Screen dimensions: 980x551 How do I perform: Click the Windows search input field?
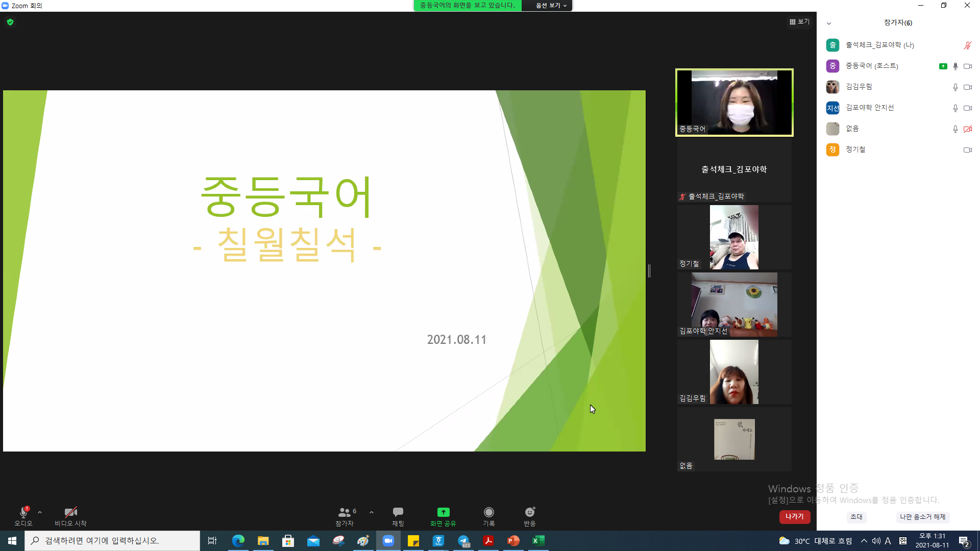click(x=112, y=541)
